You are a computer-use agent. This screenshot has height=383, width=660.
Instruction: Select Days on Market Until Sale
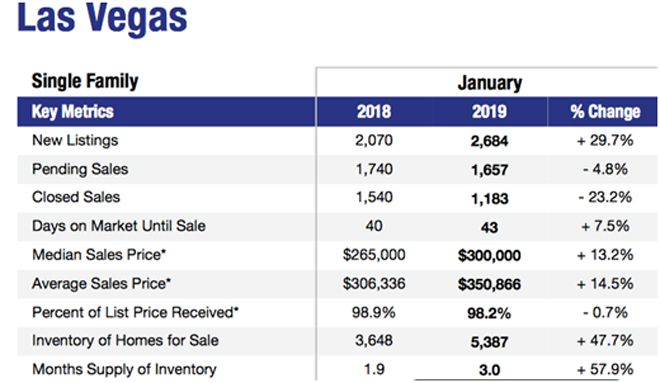(119, 226)
